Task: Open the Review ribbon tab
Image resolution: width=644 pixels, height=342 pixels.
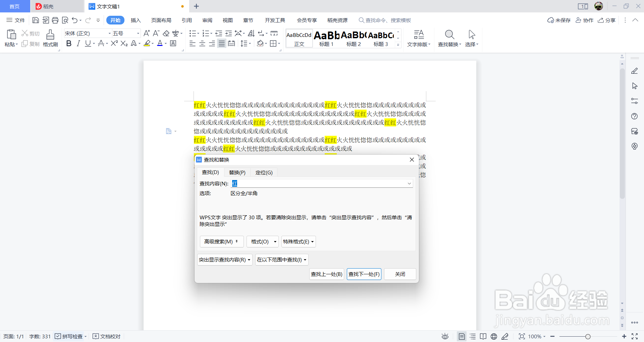Action: click(x=207, y=20)
